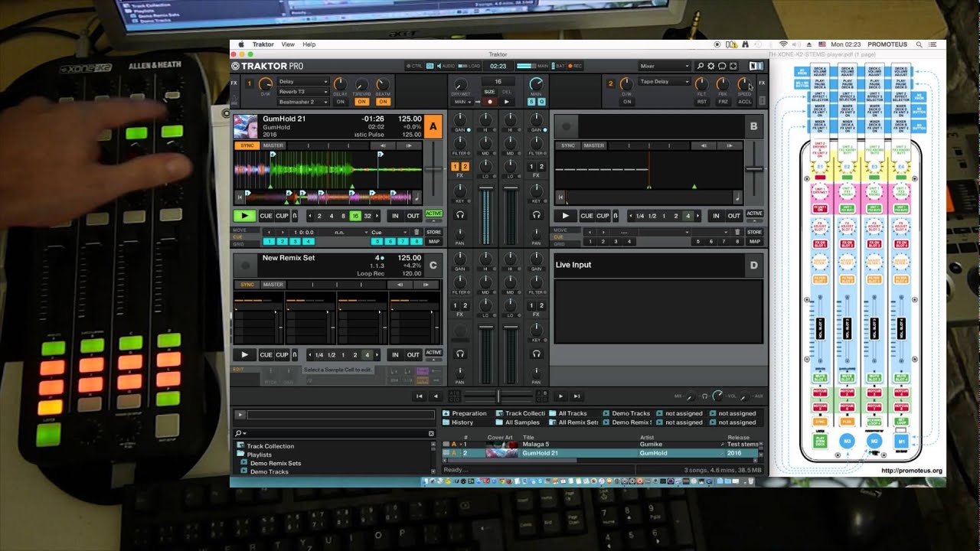Nudge Deck A tempo bend backward
The width and height of the screenshot is (980, 551).
click(383, 145)
